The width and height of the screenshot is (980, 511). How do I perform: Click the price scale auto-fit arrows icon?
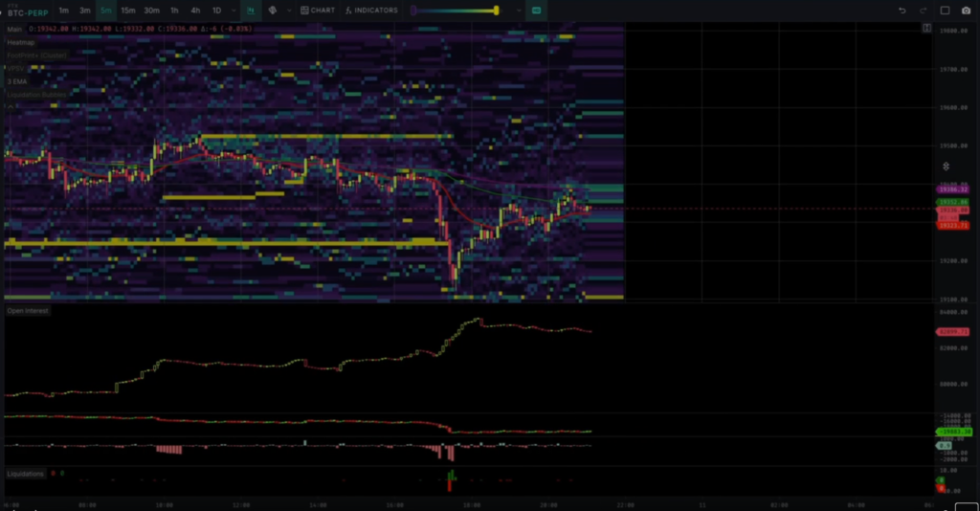946,167
